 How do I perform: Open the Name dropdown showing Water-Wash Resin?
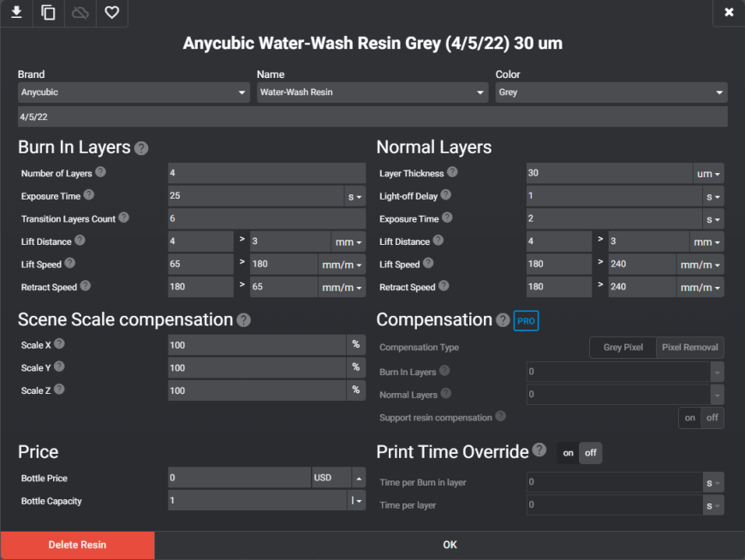point(372,92)
